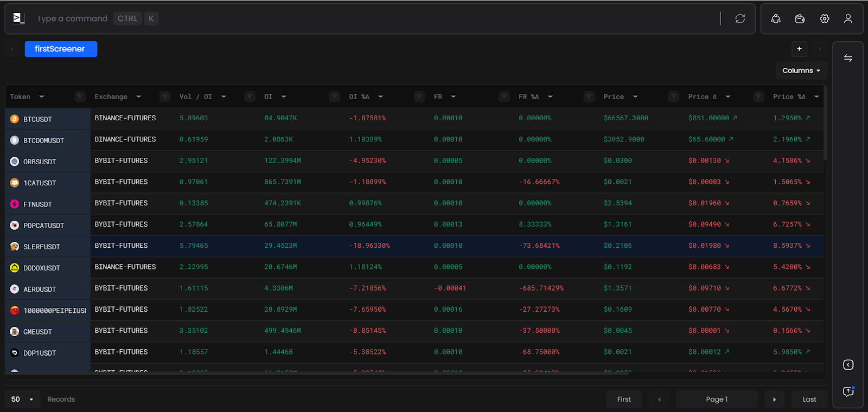Collapse the right sidebar arrow icon
The width and height of the screenshot is (868, 412).
click(x=848, y=365)
